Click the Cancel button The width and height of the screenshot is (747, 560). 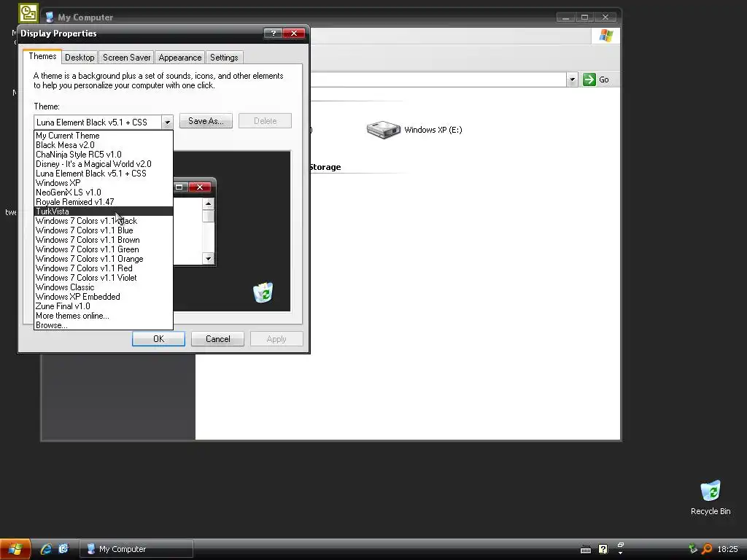(217, 339)
